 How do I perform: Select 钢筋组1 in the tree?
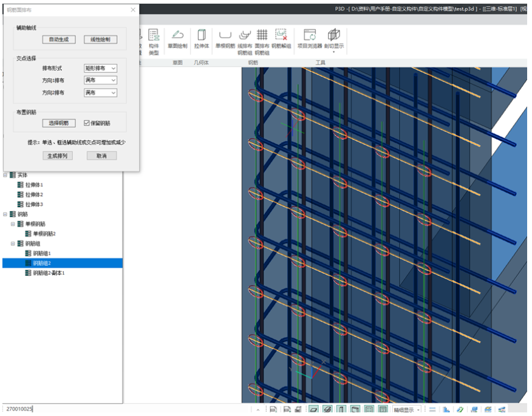(x=42, y=253)
